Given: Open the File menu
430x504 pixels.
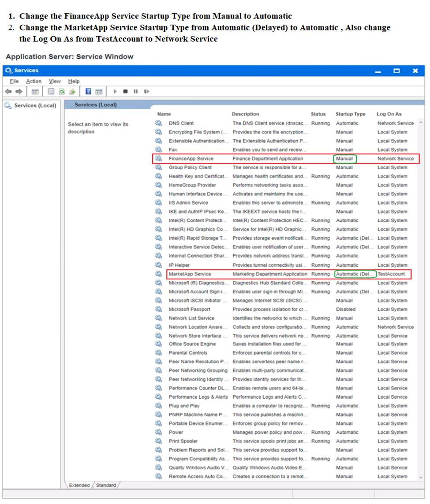Looking at the screenshot, I should tap(14, 81).
